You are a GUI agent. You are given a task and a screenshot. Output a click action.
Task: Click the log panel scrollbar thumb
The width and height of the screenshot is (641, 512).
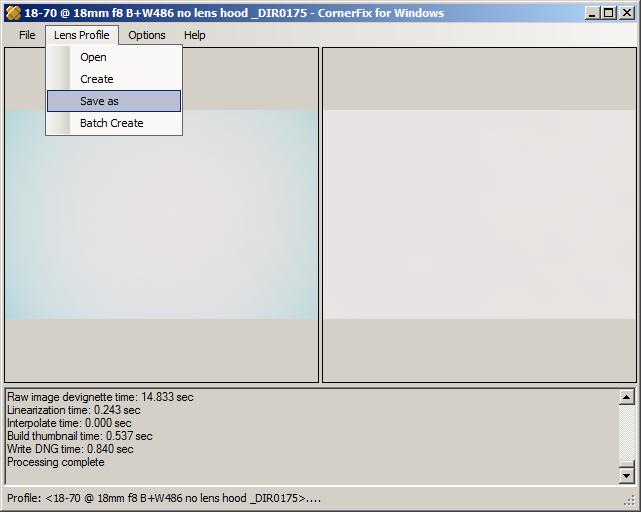(x=627, y=464)
